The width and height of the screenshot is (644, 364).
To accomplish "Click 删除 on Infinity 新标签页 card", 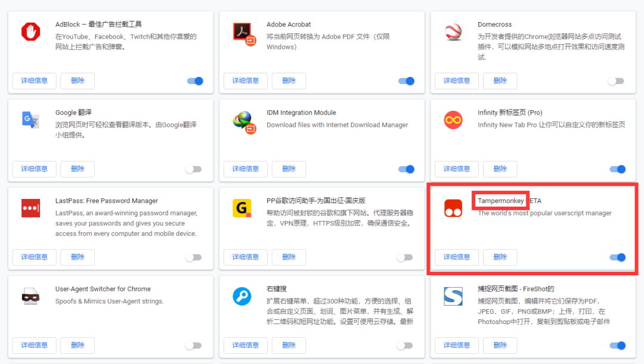I will 500,169.
